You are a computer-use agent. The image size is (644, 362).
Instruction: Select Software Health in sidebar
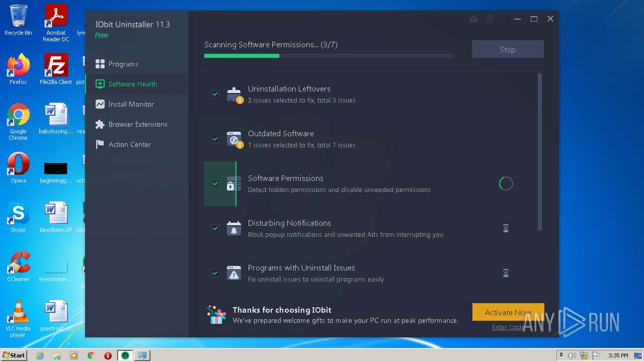point(136,84)
